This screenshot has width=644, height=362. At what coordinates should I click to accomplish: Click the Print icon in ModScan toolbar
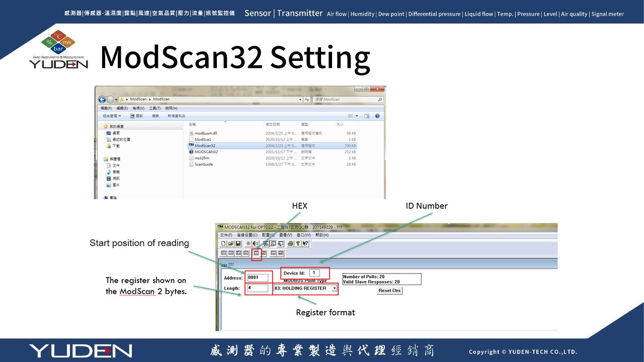291,243
